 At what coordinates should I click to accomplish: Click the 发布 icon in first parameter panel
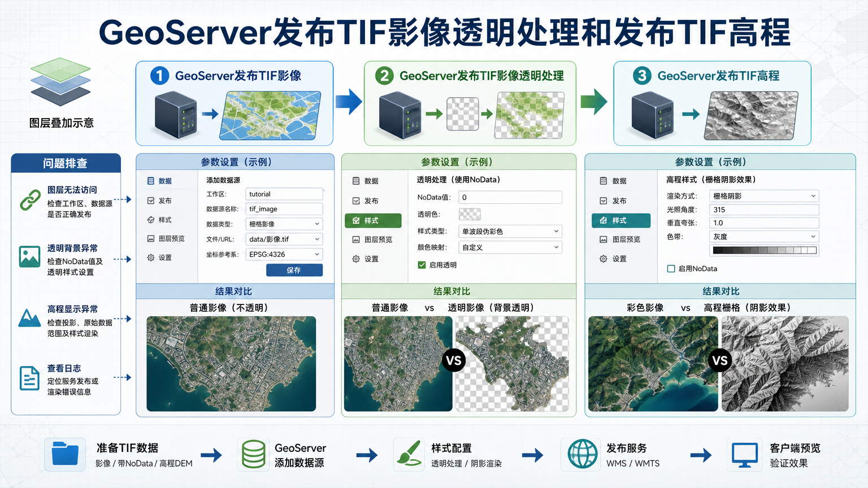(x=151, y=201)
